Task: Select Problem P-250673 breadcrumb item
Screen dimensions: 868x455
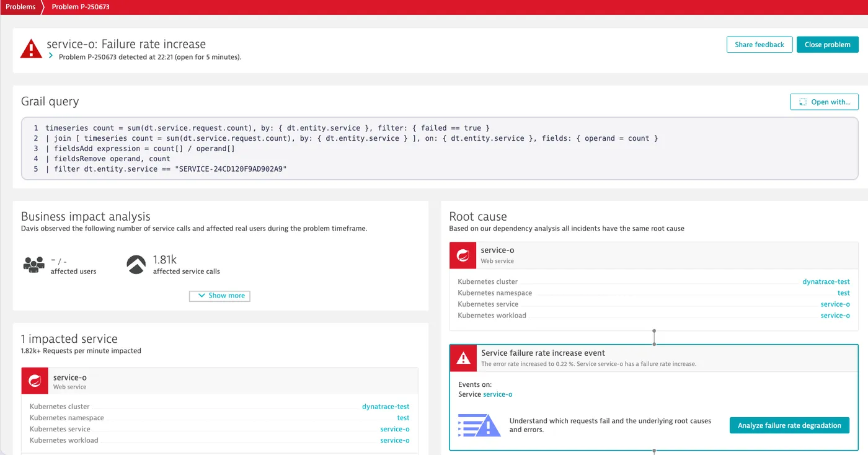Action: (x=81, y=7)
